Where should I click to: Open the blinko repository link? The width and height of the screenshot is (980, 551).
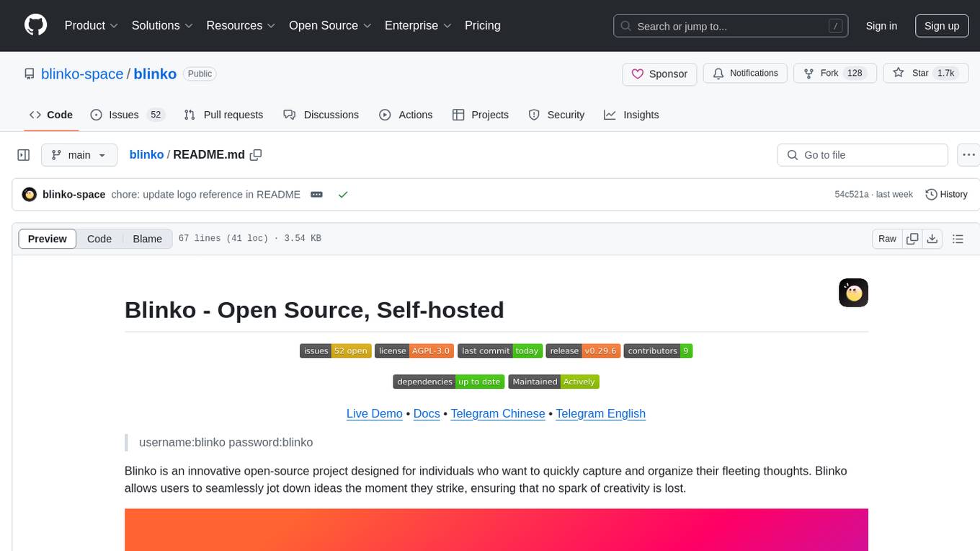[x=155, y=74]
